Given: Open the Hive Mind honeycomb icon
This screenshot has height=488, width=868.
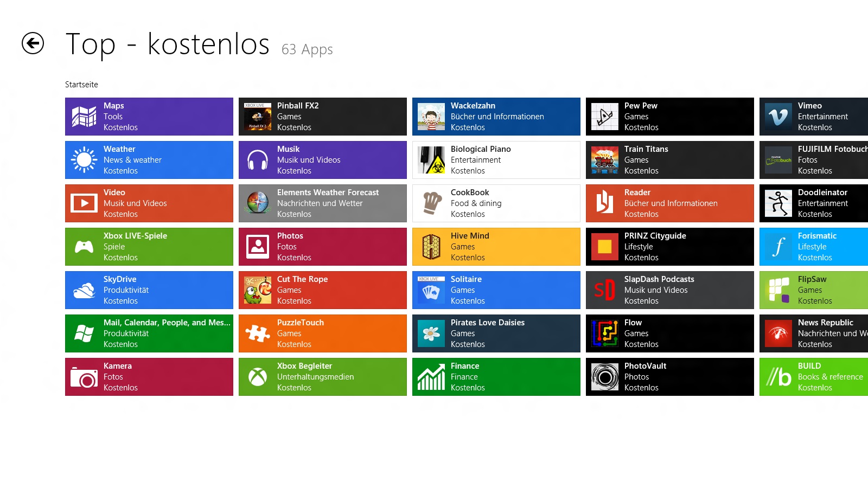Looking at the screenshot, I should (431, 247).
